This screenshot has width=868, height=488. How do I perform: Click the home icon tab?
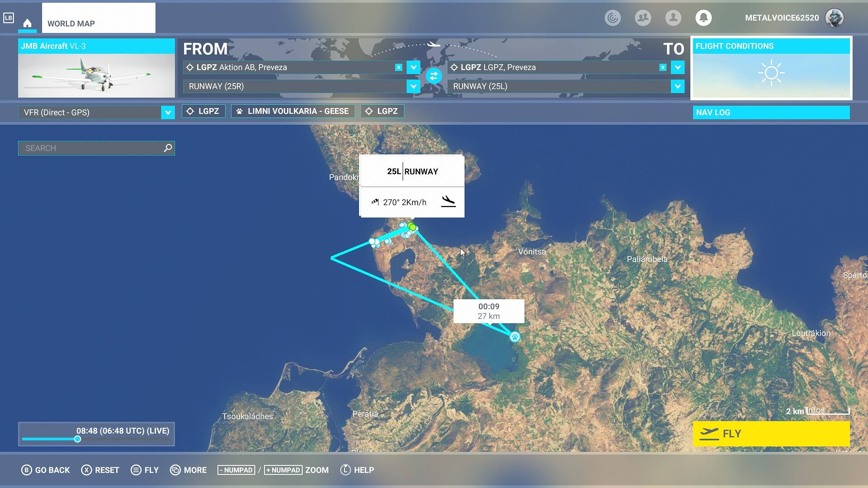[27, 23]
